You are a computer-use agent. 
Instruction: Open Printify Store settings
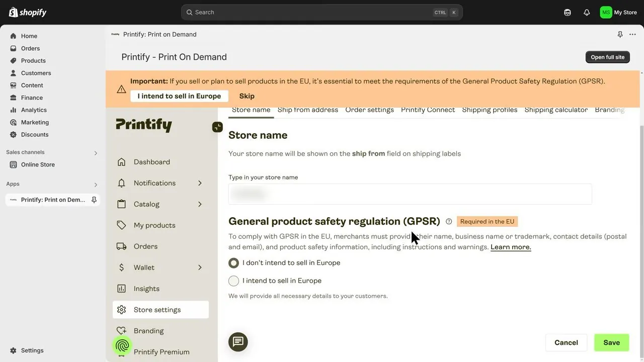tap(161, 310)
